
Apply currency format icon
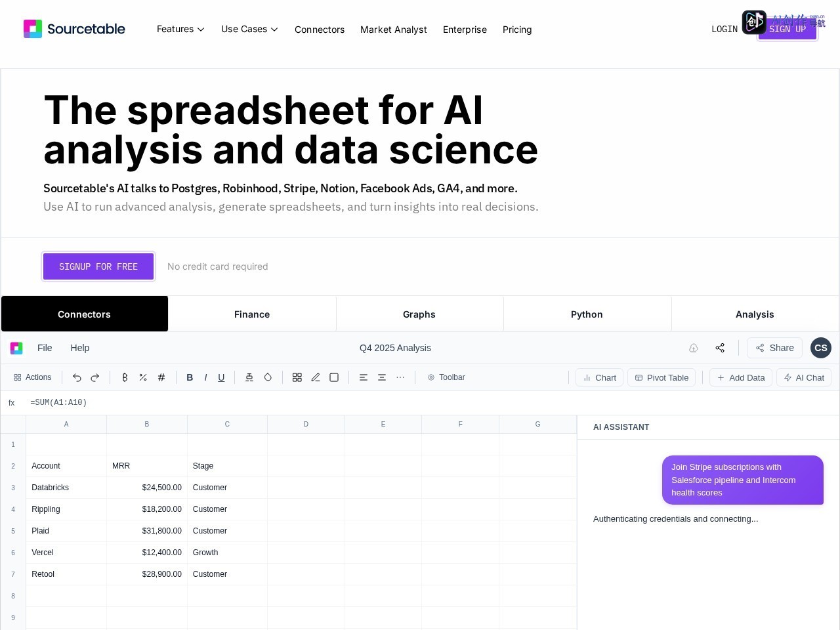125,377
